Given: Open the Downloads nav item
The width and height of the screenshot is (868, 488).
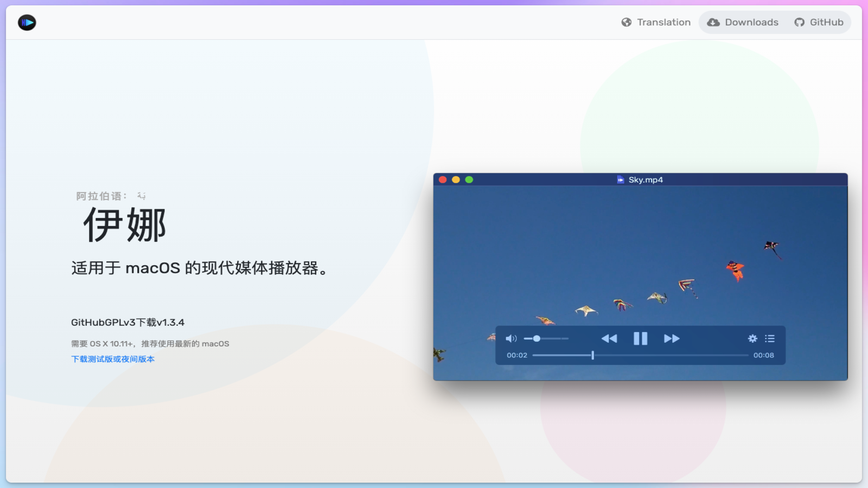Looking at the screenshot, I should (743, 22).
